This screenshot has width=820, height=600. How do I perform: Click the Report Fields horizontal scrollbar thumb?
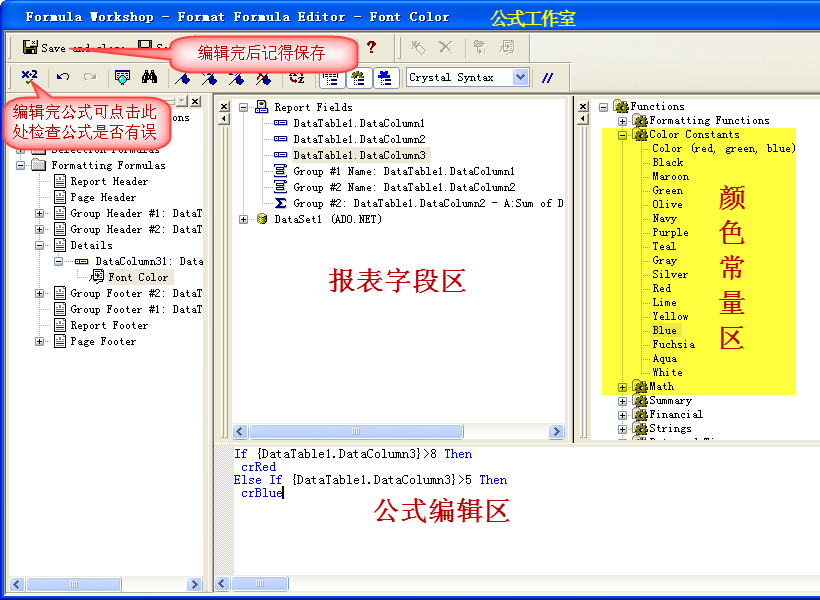point(356,432)
